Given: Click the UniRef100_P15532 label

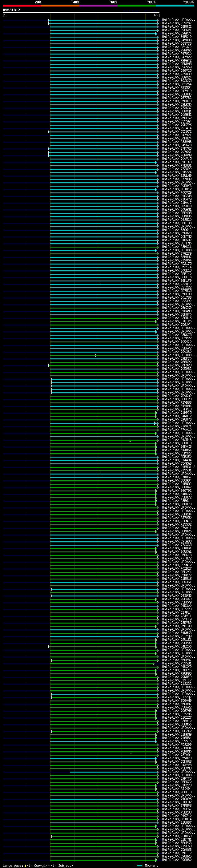Looking at the screenshot, I should [176, 524].
